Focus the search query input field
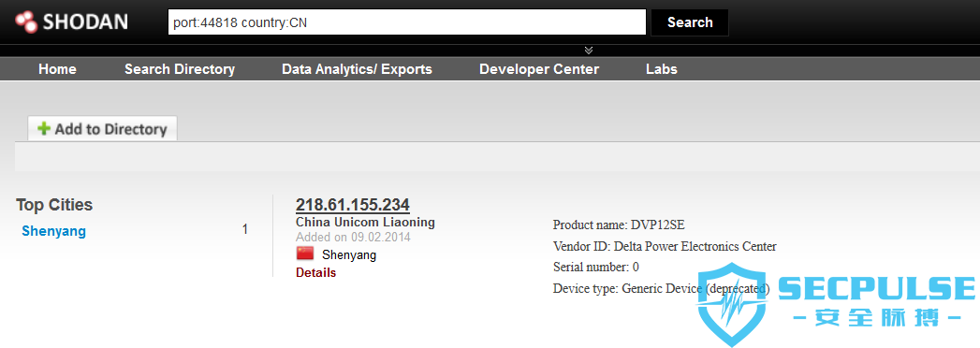Viewport: 980px width, 348px height. [x=407, y=22]
